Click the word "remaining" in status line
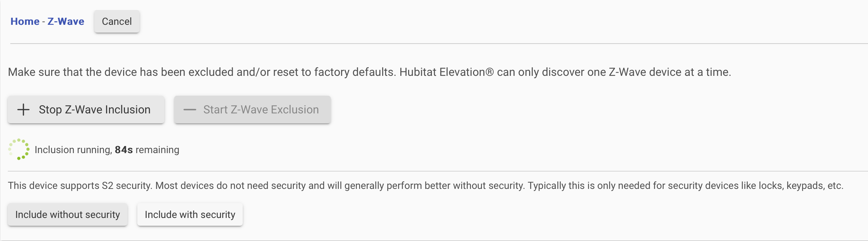Screen dimensions: 868x241 click(x=157, y=150)
